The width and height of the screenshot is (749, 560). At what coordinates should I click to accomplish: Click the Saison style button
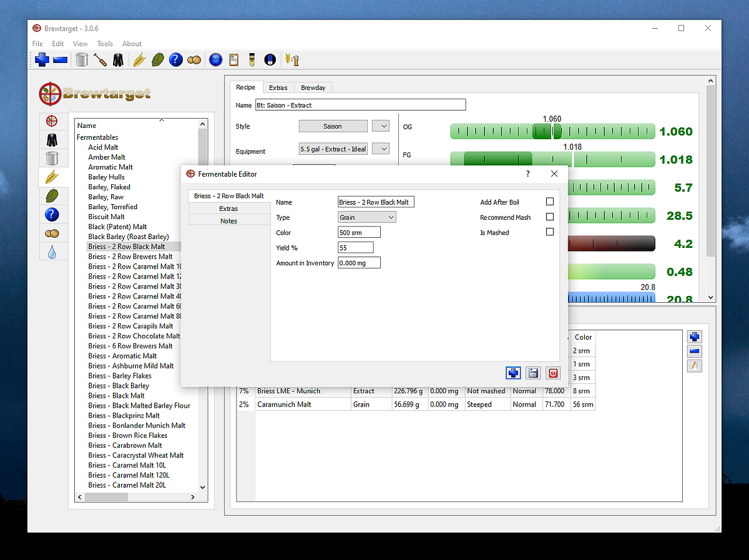(333, 126)
